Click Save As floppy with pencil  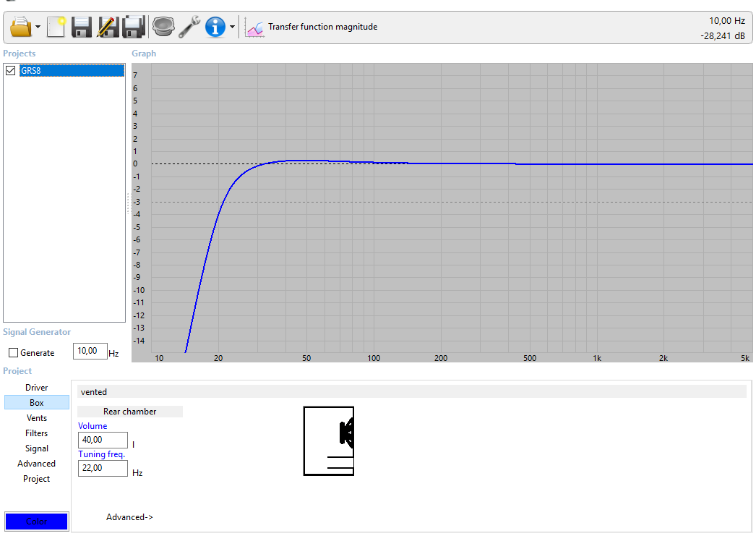pos(108,27)
